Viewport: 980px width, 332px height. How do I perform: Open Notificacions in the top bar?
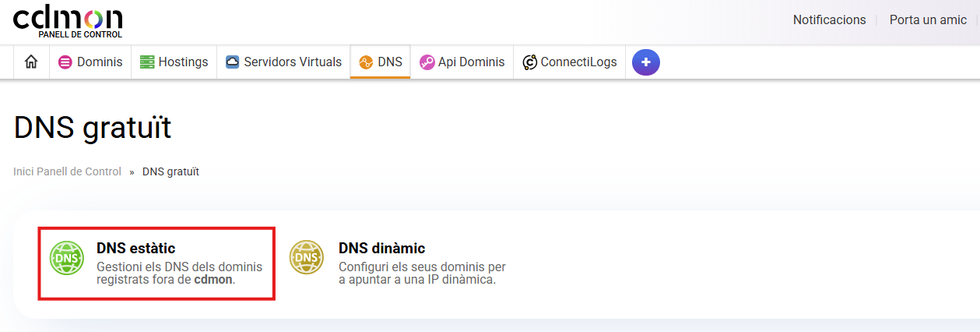(x=829, y=20)
